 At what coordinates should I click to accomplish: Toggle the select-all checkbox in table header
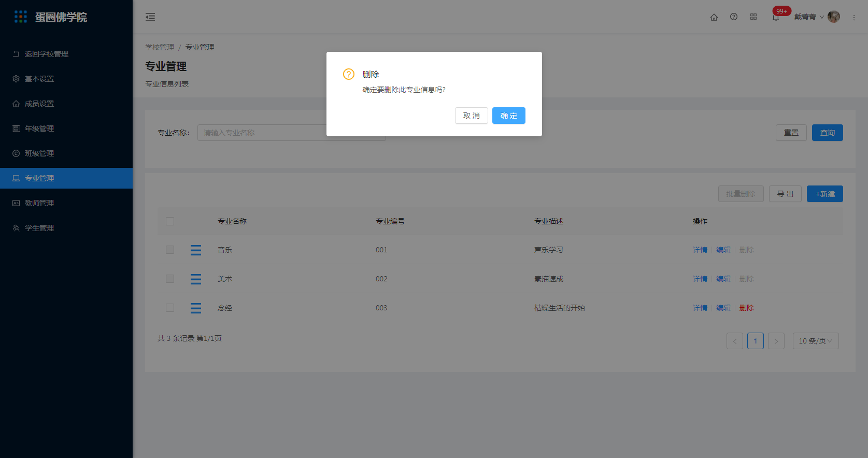tap(170, 221)
